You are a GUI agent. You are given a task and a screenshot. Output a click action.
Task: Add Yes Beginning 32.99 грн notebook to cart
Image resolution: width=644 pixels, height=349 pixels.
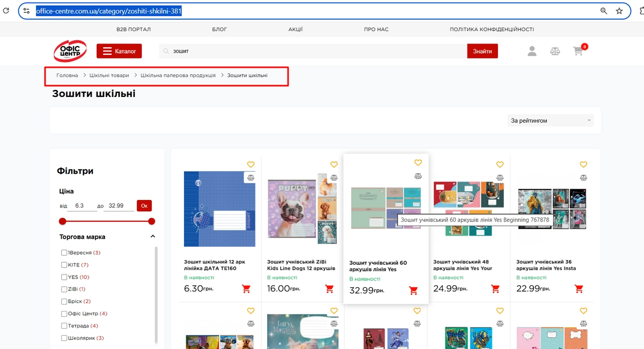[x=413, y=291]
